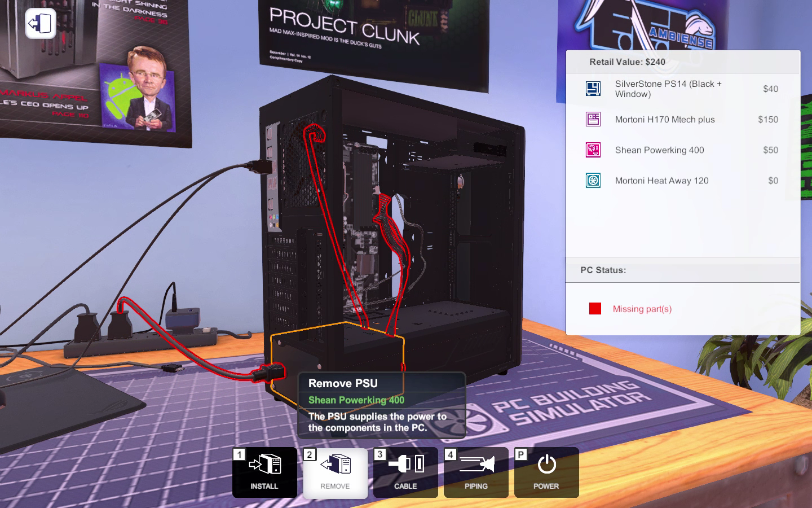Click the $150 motherboard price

click(x=768, y=119)
